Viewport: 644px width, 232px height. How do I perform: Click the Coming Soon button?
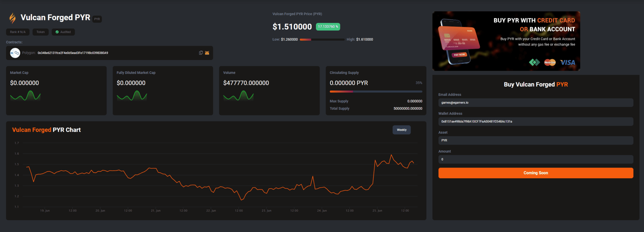click(x=536, y=173)
